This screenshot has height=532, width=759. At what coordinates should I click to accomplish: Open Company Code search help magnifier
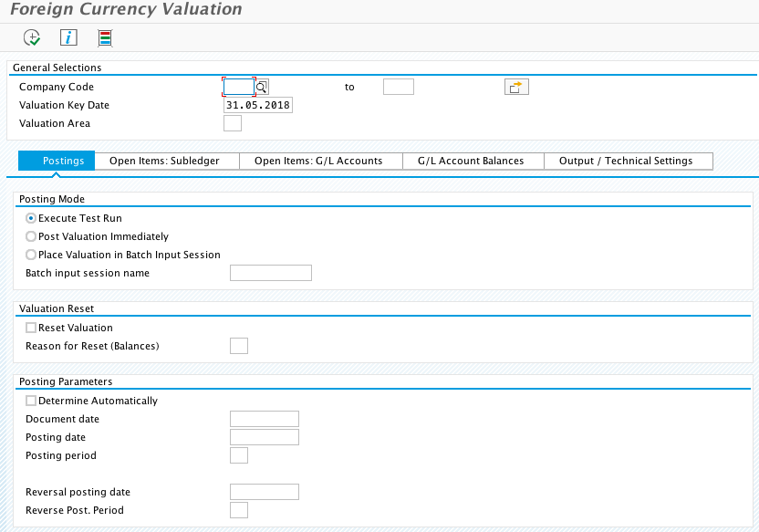[262, 87]
